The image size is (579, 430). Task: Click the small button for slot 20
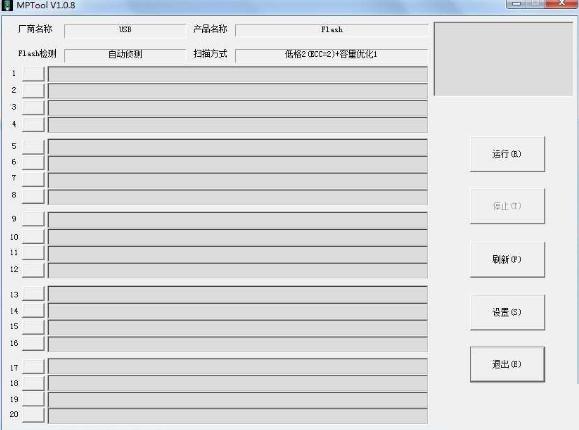point(33,415)
